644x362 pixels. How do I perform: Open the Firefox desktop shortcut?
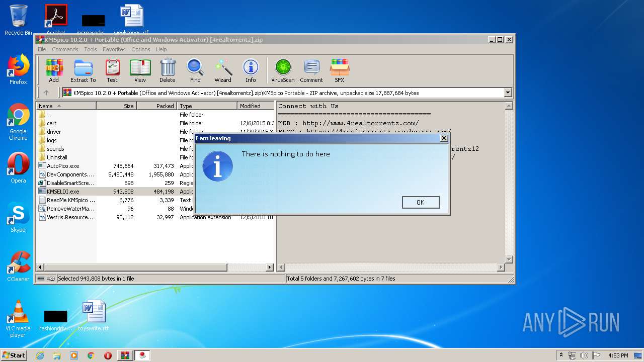[x=18, y=69]
